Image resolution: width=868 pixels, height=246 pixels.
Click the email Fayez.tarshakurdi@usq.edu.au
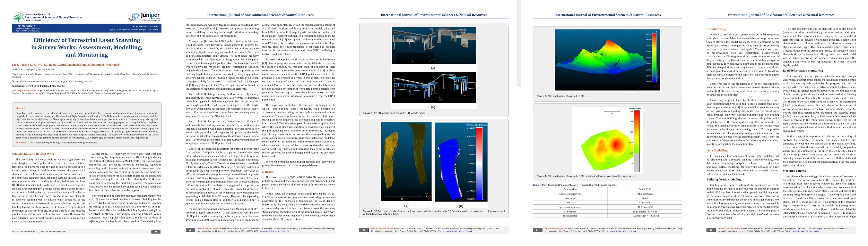pyautogui.click(x=109, y=93)
